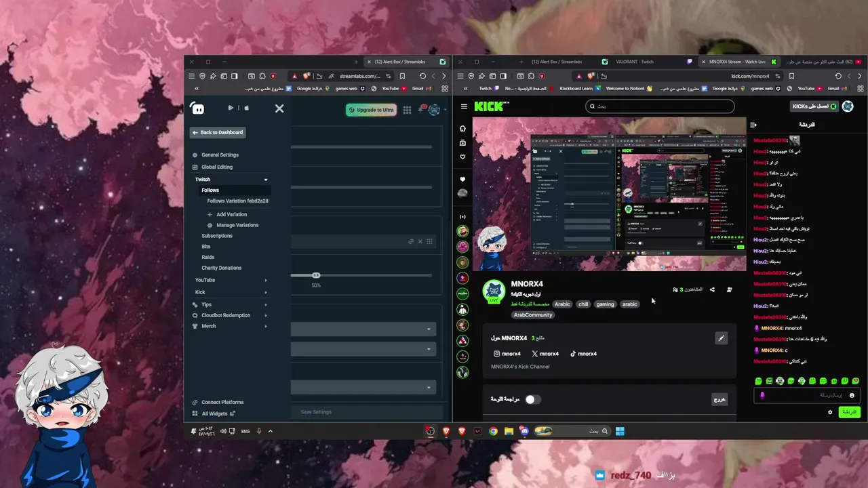The image size is (868, 488).
Task: Click Kick live broadcast signal sidebar icon
Action: click(462, 217)
